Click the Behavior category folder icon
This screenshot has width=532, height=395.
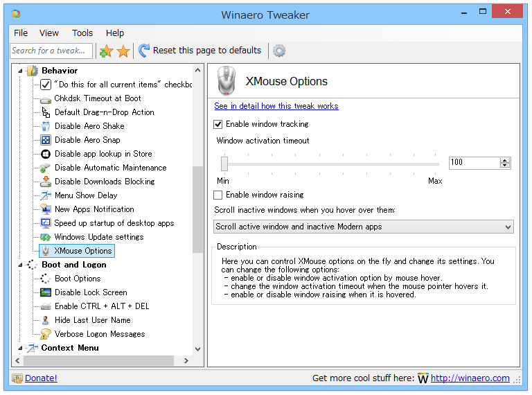33,71
